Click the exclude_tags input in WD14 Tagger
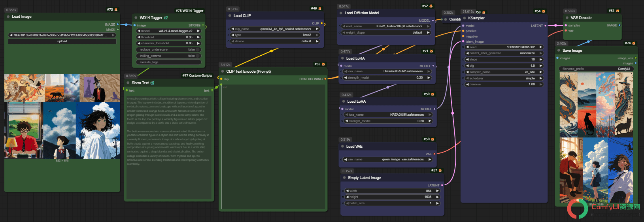The width and height of the screenshot is (644, 222). (x=169, y=62)
